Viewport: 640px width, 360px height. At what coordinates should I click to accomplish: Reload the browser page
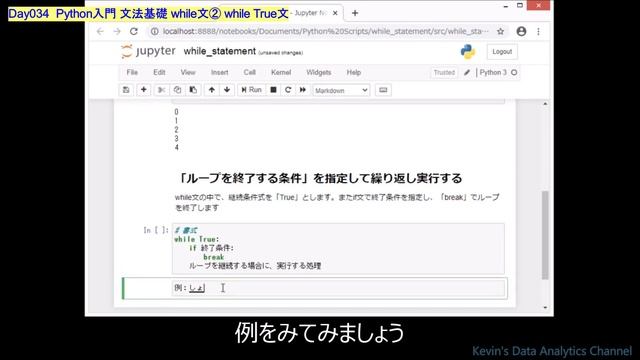tap(134, 31)
